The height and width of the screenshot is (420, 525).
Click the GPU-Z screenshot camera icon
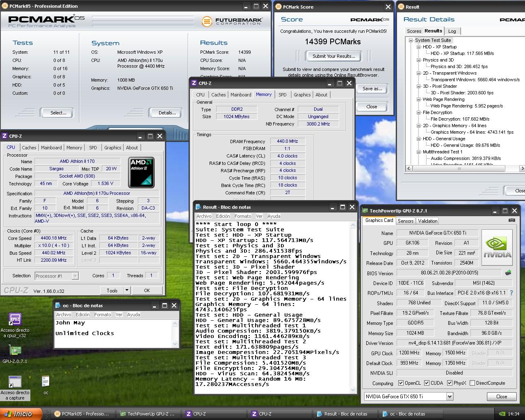511,220
